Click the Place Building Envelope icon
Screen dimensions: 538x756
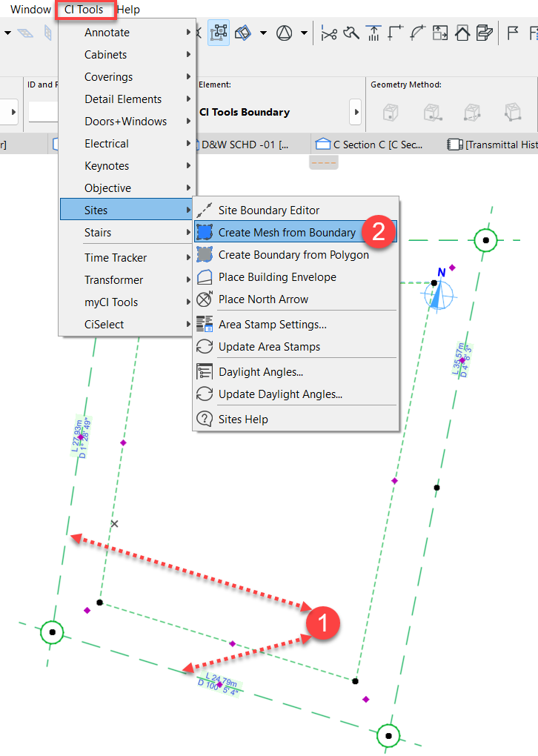[x=205, y=277]
